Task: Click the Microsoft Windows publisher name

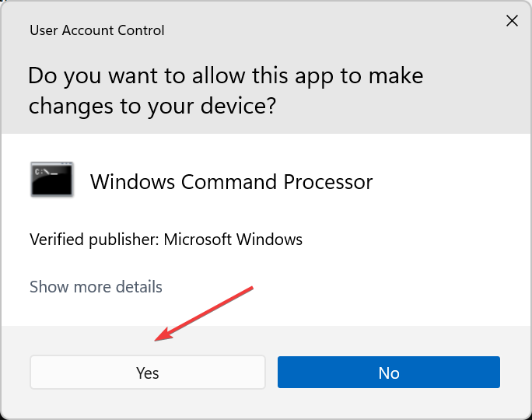Action: pos(233,240)
